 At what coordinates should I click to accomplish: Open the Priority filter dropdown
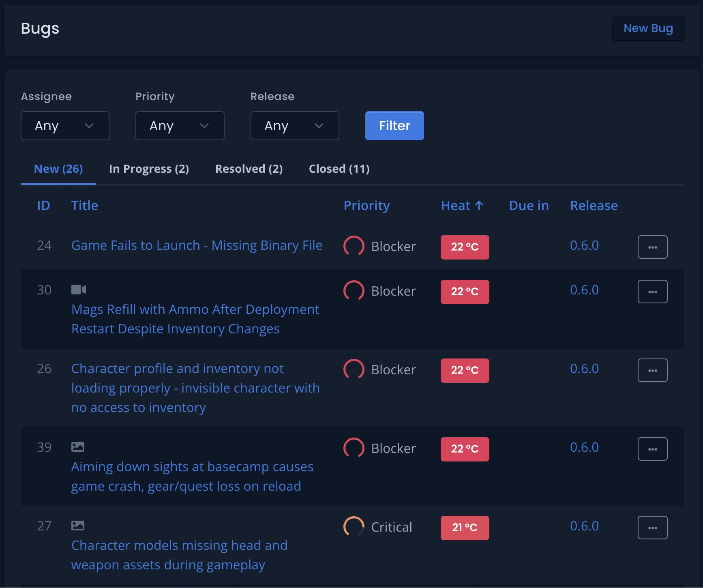[180, 126]
